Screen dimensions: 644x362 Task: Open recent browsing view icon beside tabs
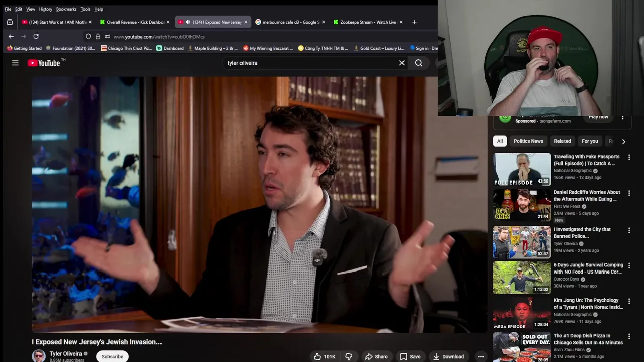coord(10,22)
